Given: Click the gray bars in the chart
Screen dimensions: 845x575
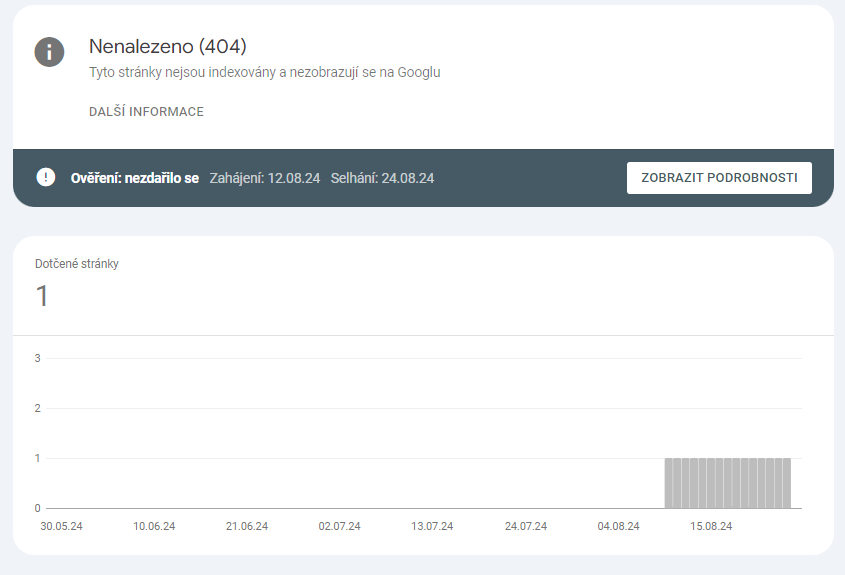Looking at the screenshot, I should click(x=728, y=483).
